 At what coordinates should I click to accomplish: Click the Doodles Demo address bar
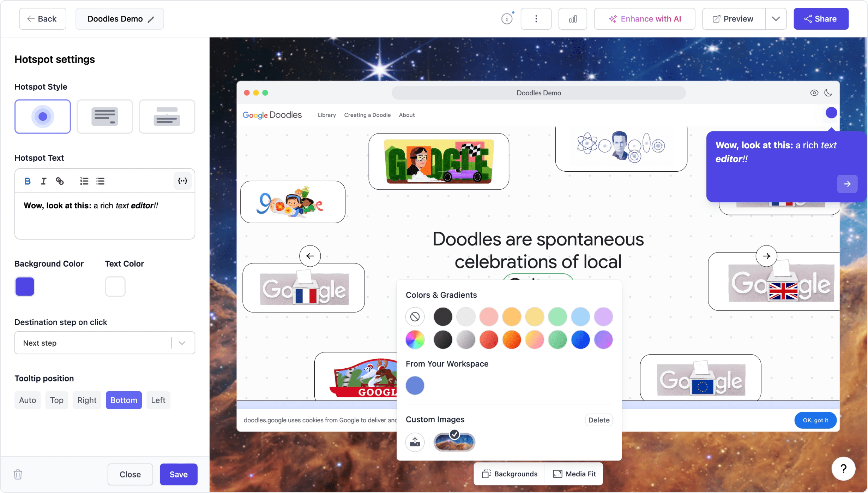[x=539, y=93]
